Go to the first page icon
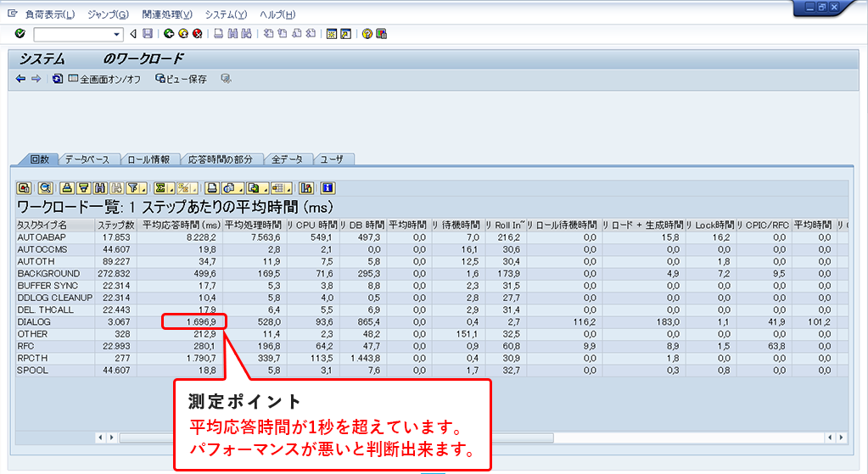Image resolution: width=868 pixels, height=474 pixels. (268, 34)
